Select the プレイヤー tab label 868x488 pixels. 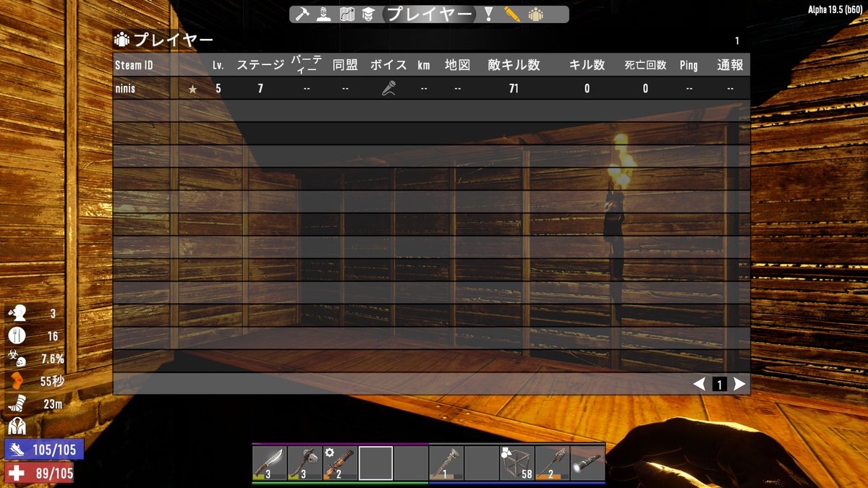pos(428,14)
